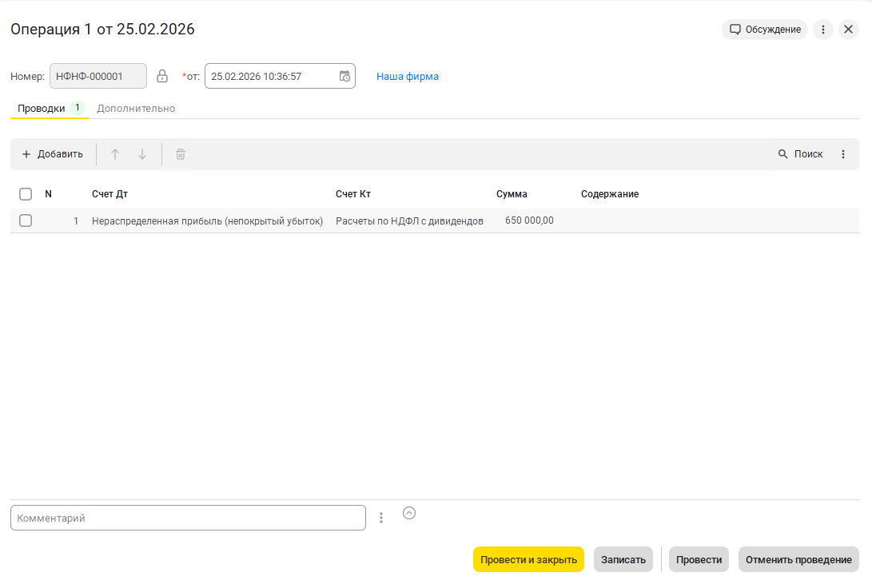Follow the Наша фирма link
Image resolution: width=872 pixels, height=588 pixels.
(408, 77)
